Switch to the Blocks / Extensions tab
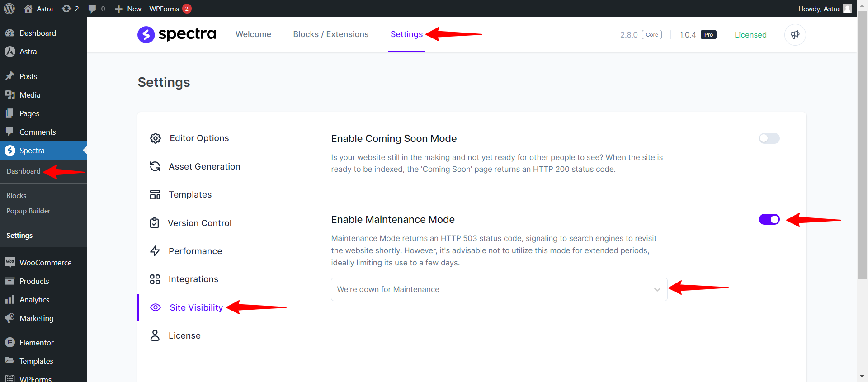This screenshot has height=382, width=868. click(330, 34)
